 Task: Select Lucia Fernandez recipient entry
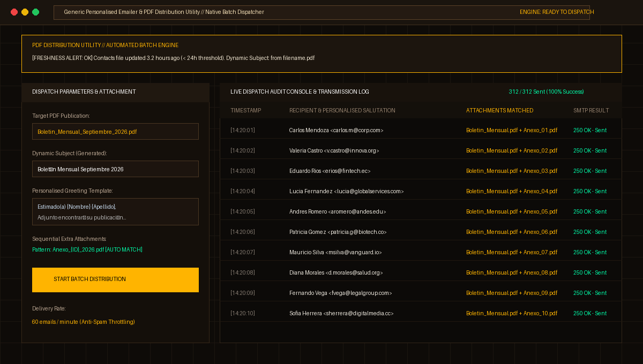point(347,191)
